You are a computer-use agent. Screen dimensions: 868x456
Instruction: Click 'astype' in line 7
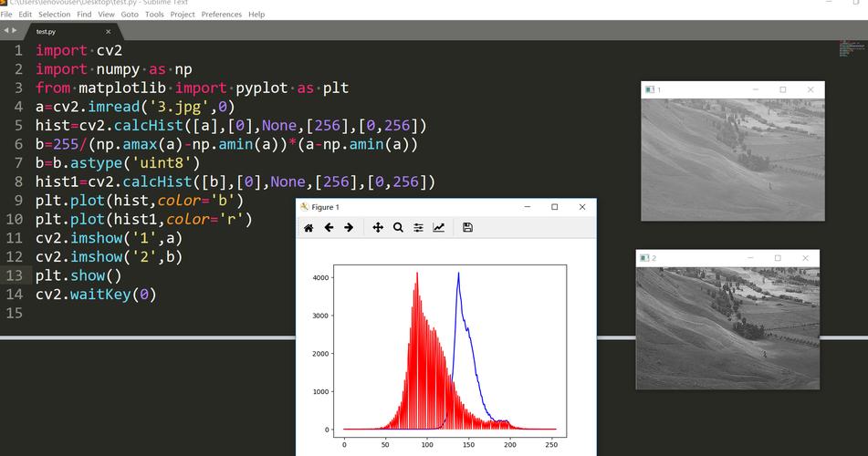(x=96, y=163)
